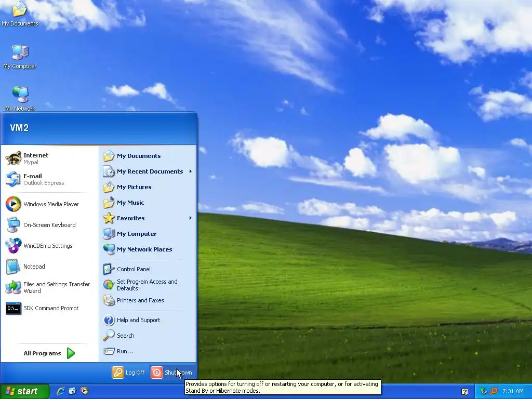Click the Control Panel icon

[x=109, y=269]
